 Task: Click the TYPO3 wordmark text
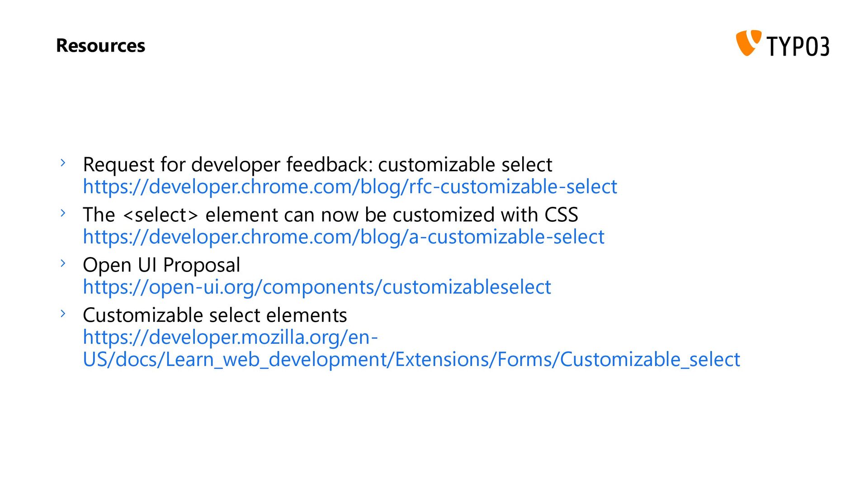[x=798, y=46]
